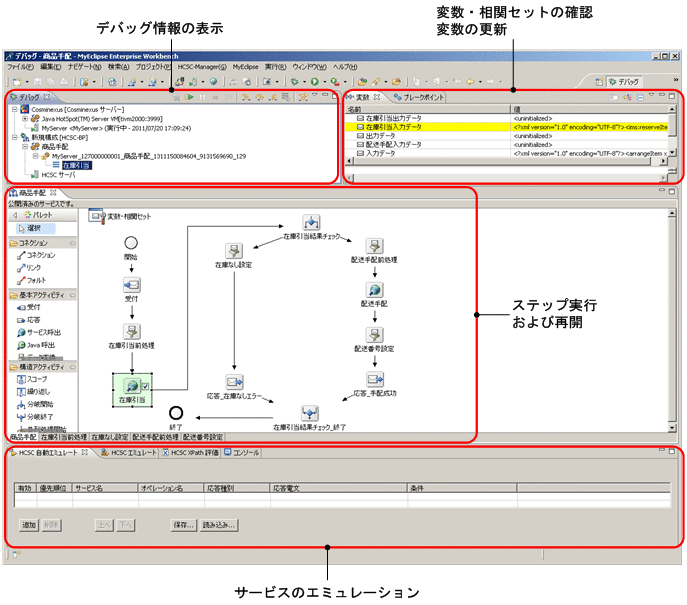Pick the リンク tool in the palette

(x=29, y=268)
